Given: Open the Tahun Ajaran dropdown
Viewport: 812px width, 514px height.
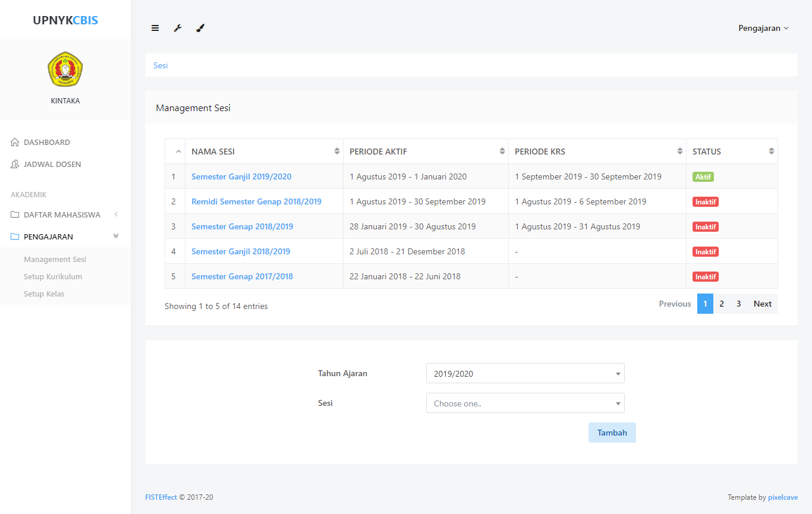Looking at the screenshot, I should click(x=525, y=374).
